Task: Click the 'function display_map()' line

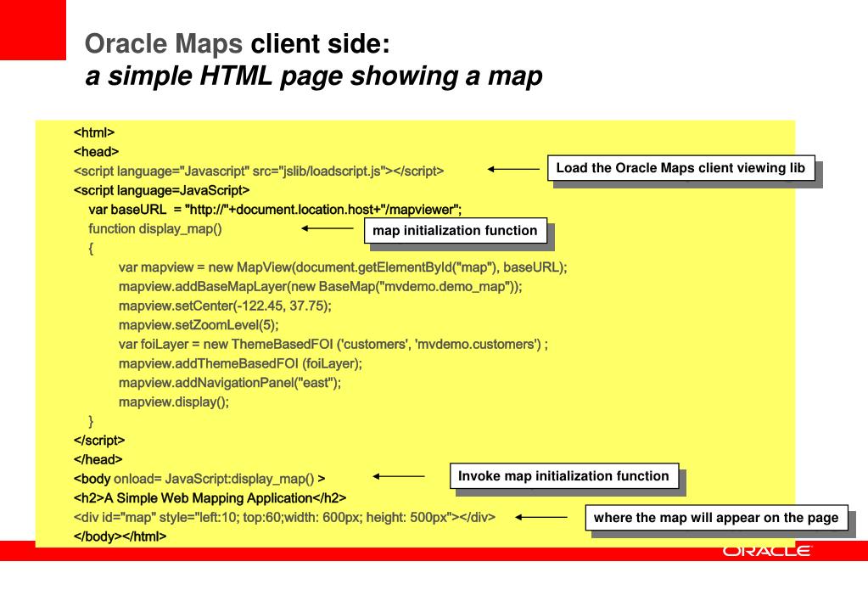Action: (x=155, y=228)
